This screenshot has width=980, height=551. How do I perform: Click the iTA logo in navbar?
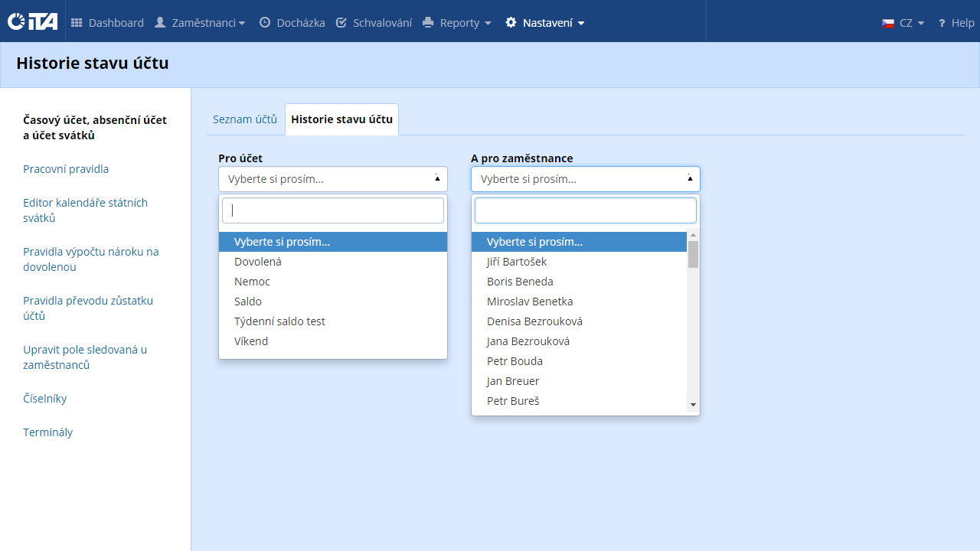point(32,22)
